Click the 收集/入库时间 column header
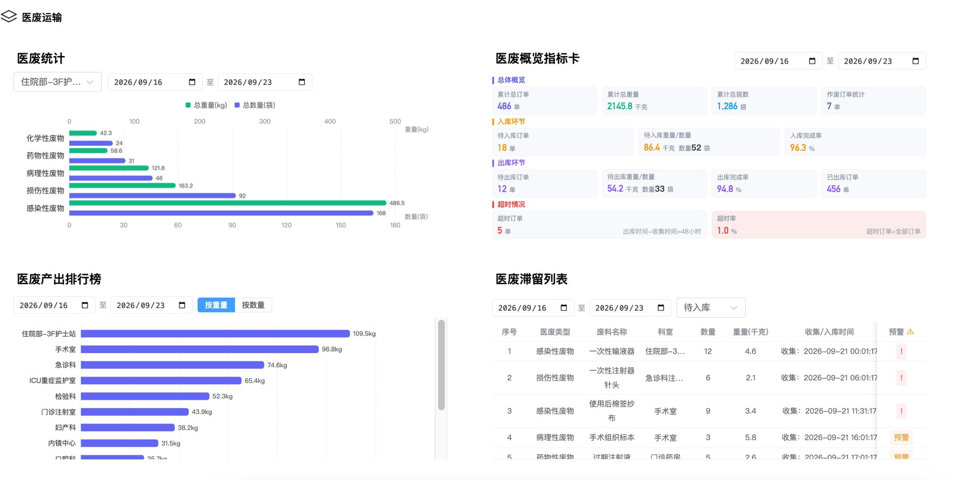 829,332
